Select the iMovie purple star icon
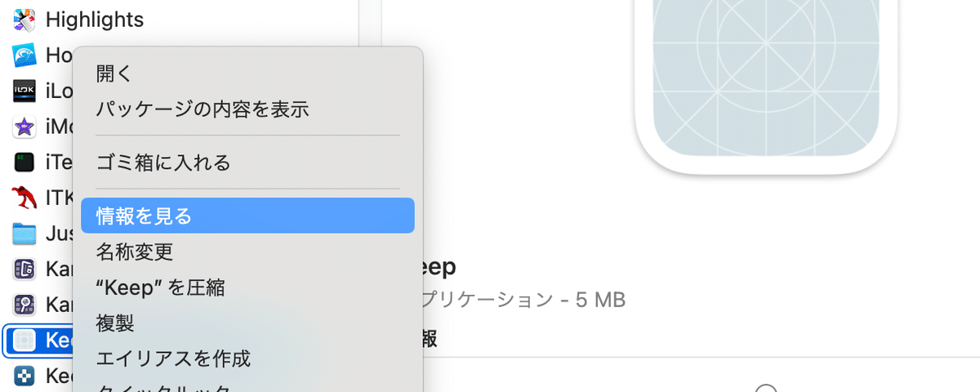 pos(24,127)
